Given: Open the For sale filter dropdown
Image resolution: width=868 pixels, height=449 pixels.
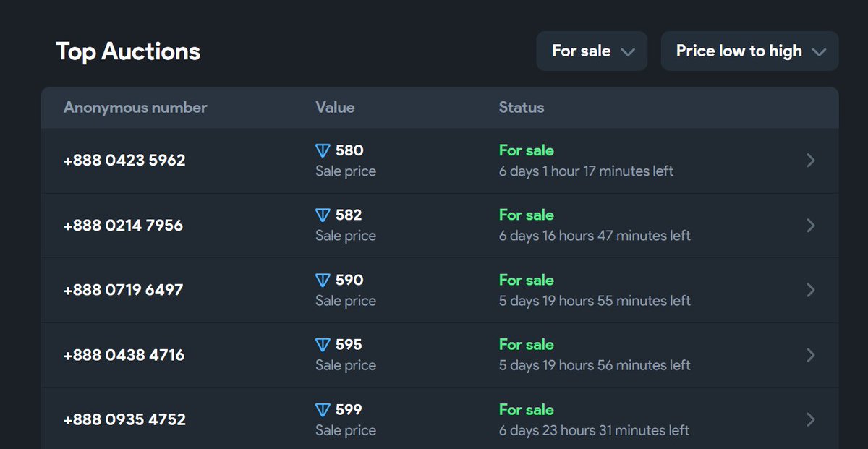Looking at the screenshot, I should click(x=592, y=51).
